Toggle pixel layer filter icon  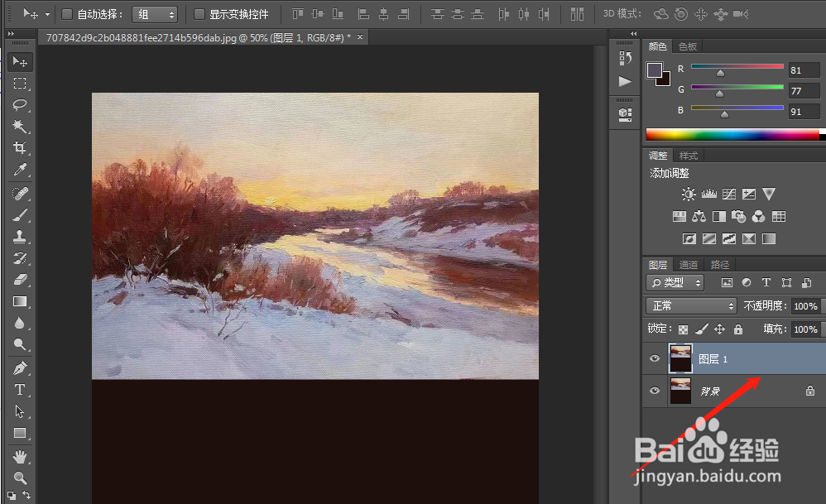tap(727, 283)
